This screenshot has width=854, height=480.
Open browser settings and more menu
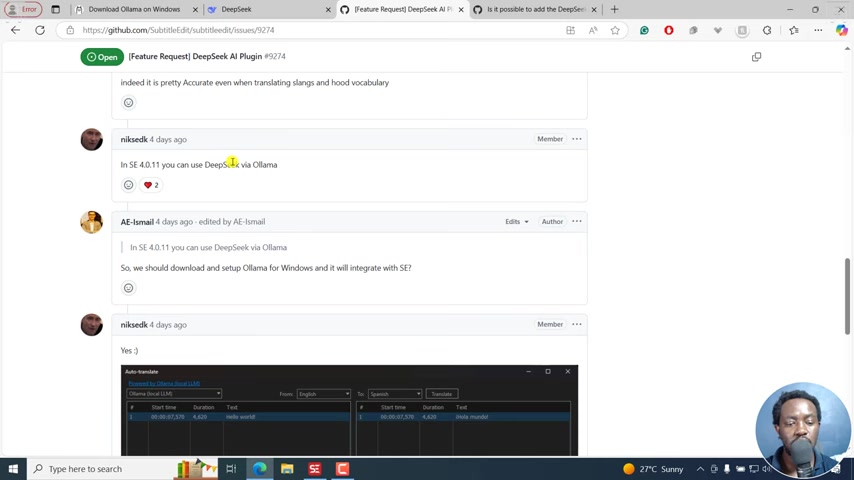pos(818,31)
